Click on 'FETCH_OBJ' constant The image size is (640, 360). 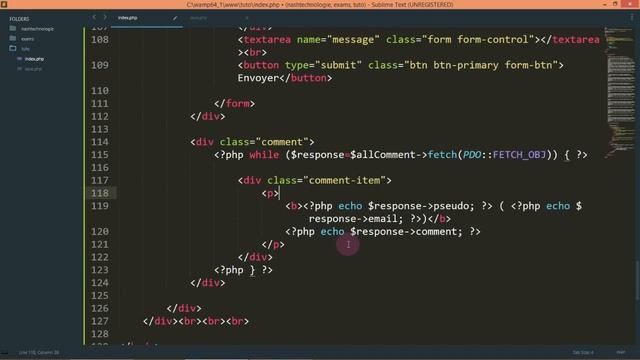pos(519,155)
